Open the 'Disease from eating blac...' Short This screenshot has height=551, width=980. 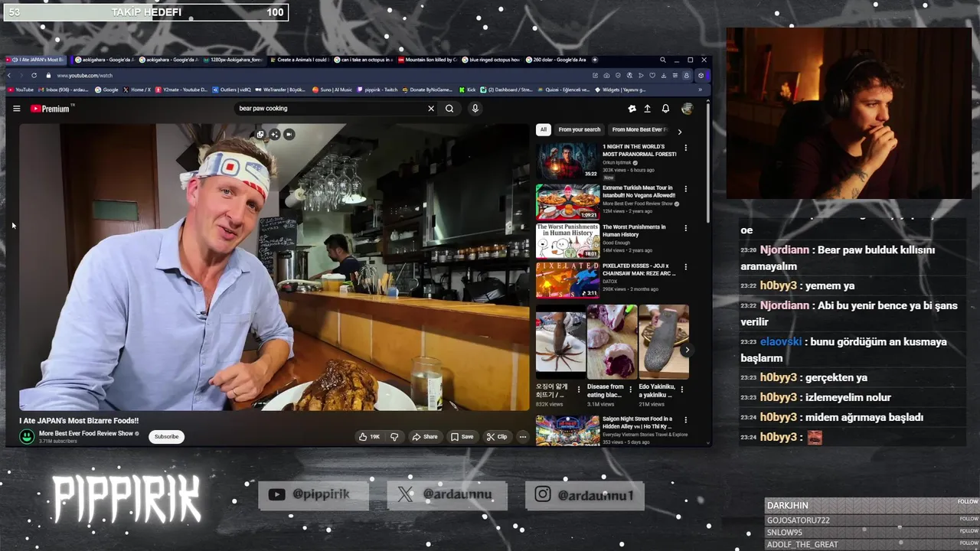point(612,341)
